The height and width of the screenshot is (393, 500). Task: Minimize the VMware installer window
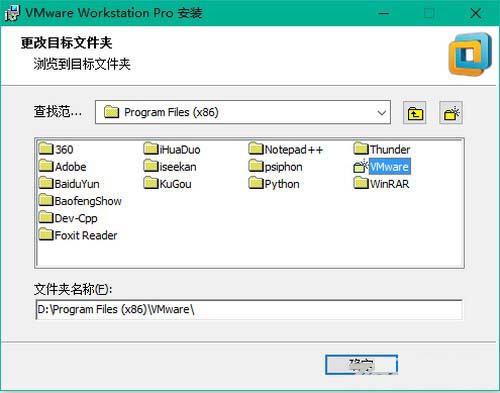384,13
